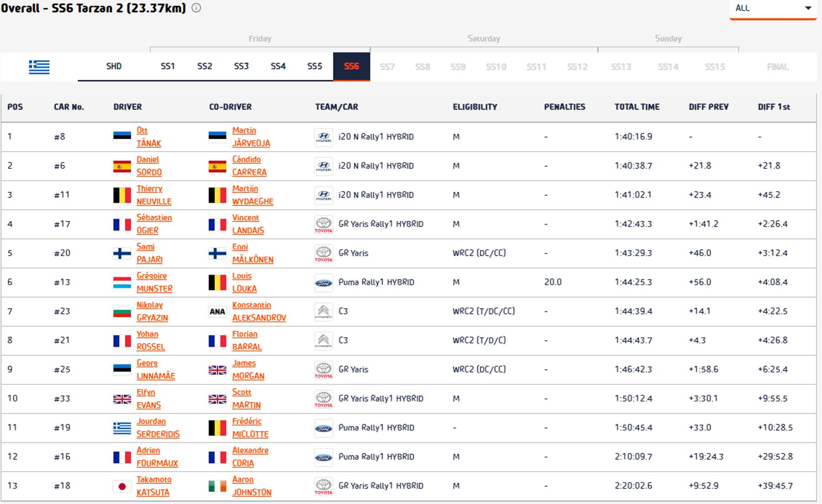
Task: Click the TOTAL TIME column header
Action: [637, 107]
